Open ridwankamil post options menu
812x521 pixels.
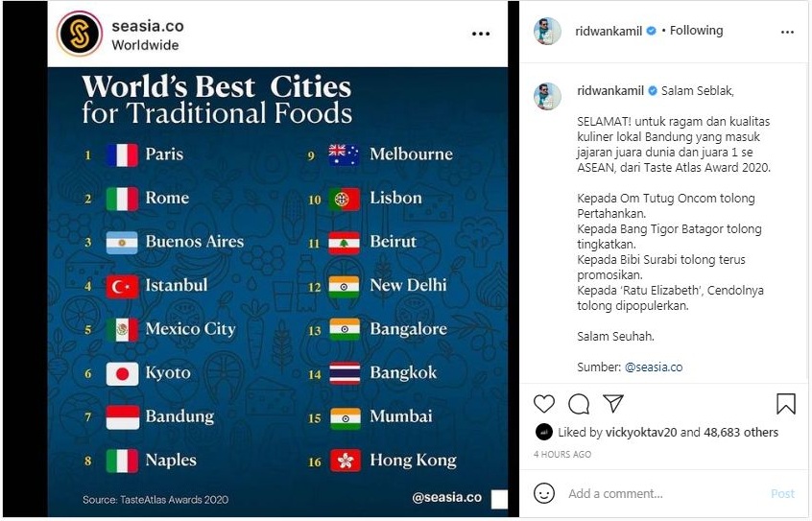click(x=787, y=32)
